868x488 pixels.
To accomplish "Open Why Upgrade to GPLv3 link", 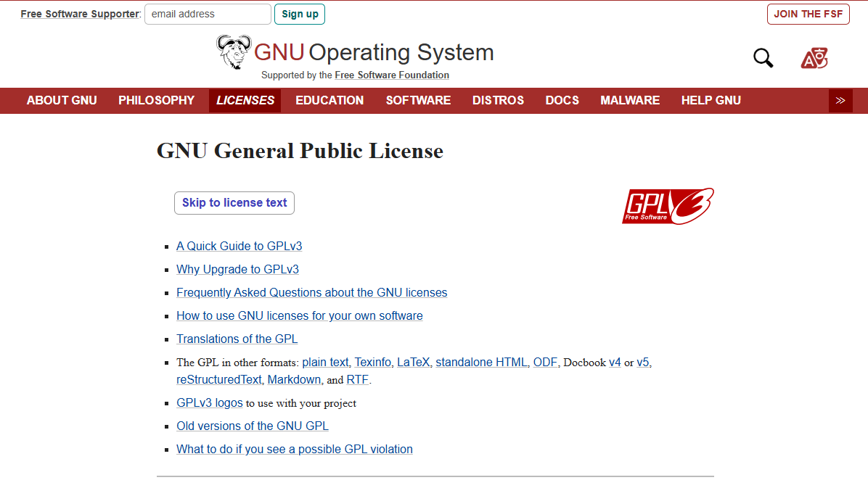I will tap(237, 270).
